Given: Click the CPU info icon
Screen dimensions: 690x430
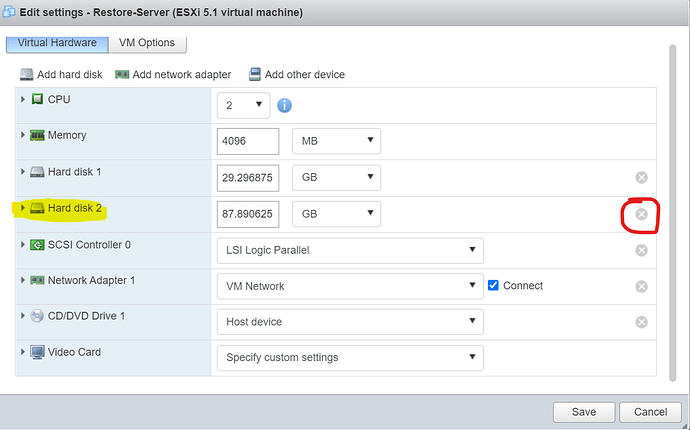Looking at the screenshot, I should click(284, 105).
